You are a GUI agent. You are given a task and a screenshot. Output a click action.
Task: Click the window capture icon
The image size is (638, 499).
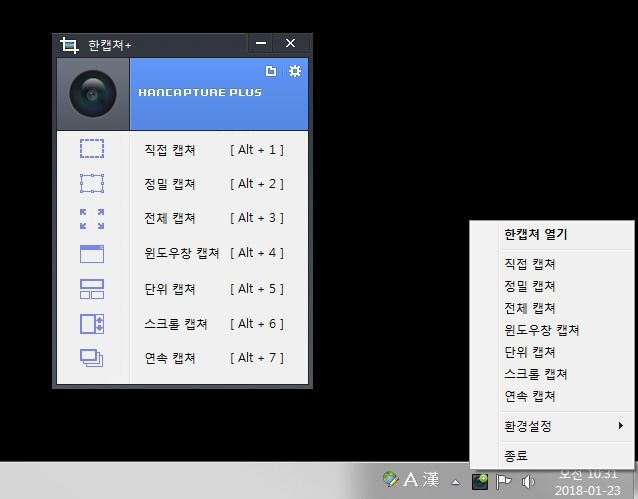pos(92,254)
